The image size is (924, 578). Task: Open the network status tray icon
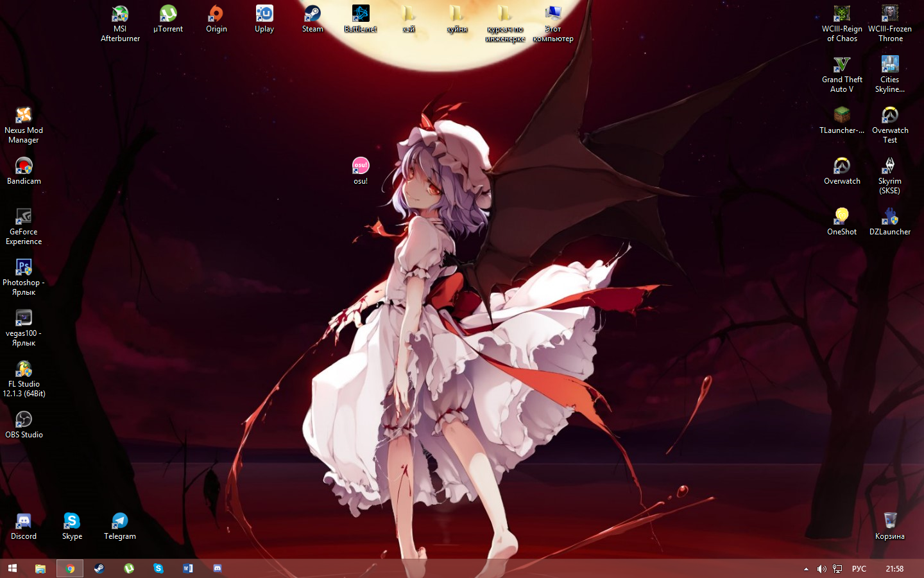(x=837, y=569)
